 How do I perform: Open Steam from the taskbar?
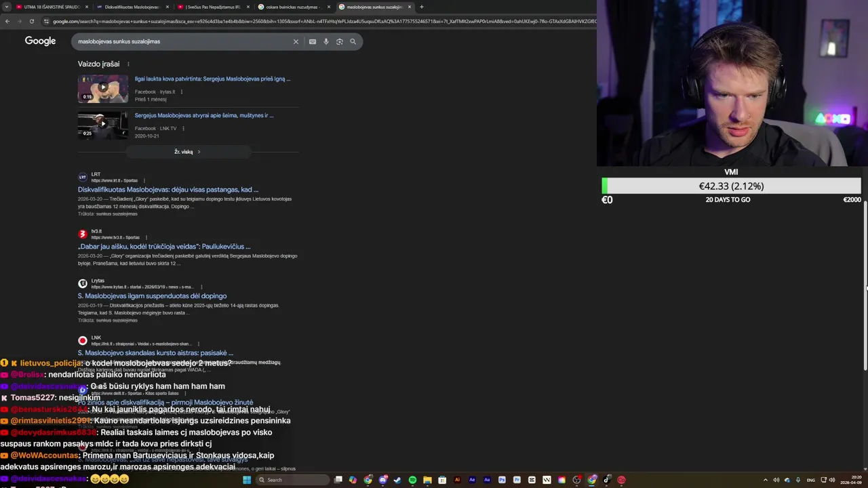[x=397, y=480]
